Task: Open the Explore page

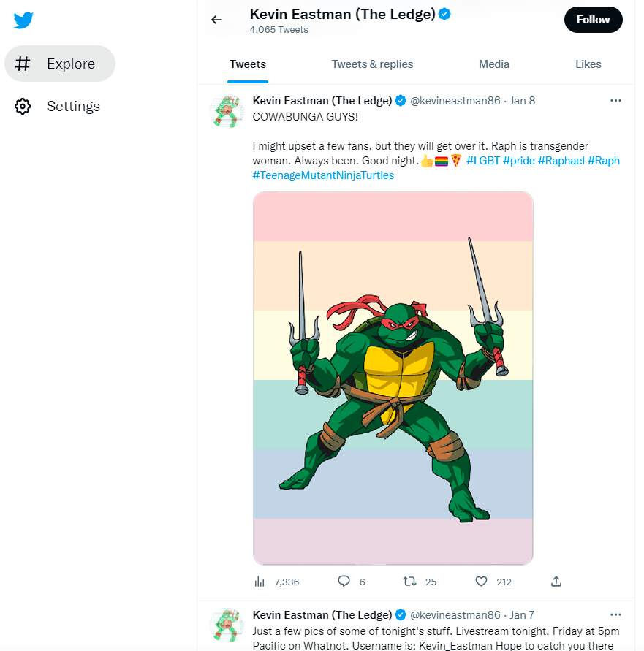Action: pos(60,64)
